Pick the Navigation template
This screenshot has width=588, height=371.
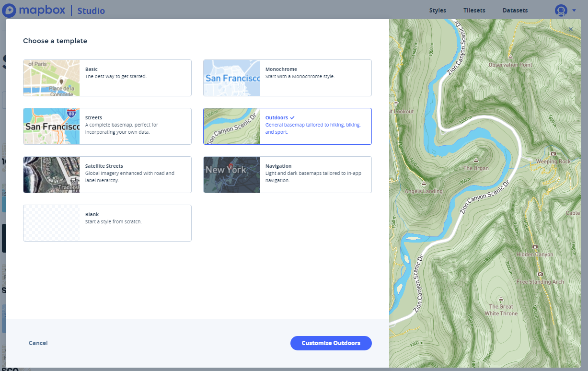click(x=288, y=174)
